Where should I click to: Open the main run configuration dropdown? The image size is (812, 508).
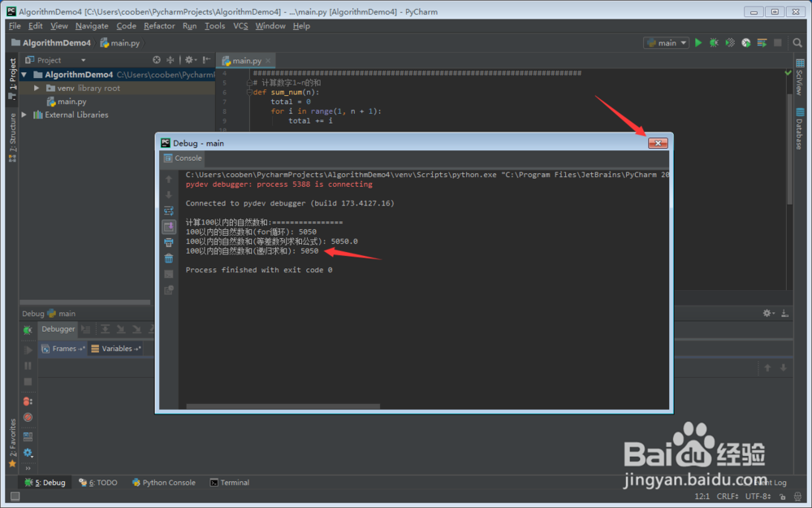click(666, 43)
